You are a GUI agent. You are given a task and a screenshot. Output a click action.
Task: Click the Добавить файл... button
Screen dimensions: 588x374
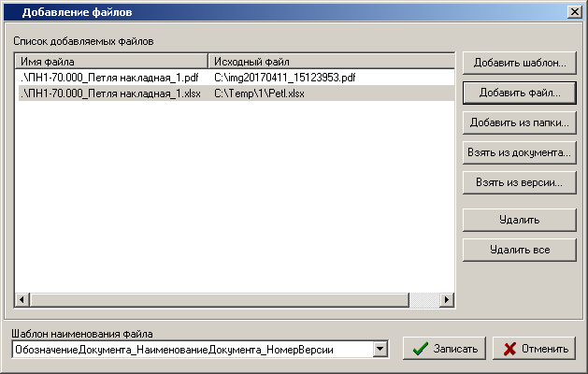pyautogui.click(x=519, y=93)
